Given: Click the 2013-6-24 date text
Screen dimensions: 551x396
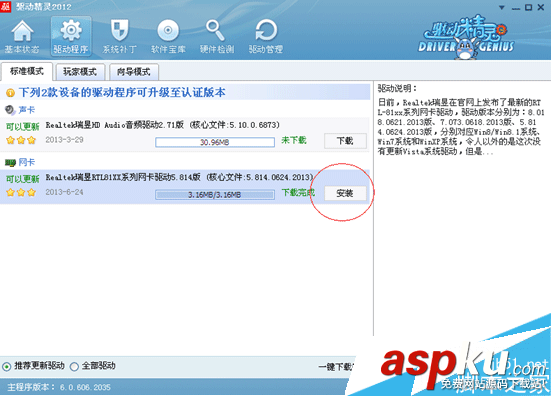Looking at the screenshot, I should coord(64,192).
